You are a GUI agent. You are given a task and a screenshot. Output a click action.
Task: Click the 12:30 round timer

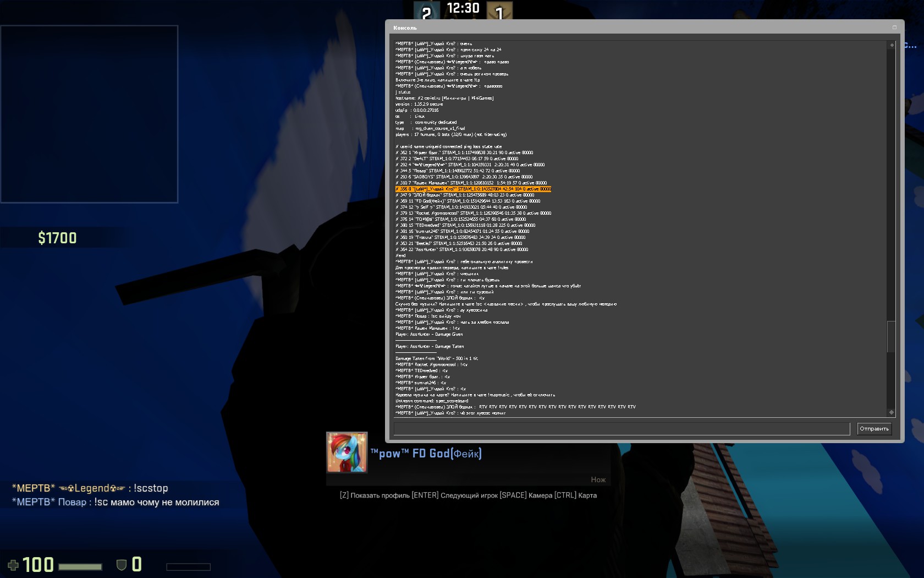(463, 8)
